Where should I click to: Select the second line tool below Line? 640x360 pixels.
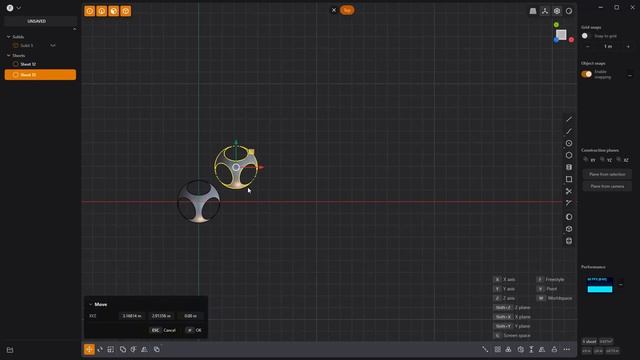pyautogui.click(x=569, y=131)
